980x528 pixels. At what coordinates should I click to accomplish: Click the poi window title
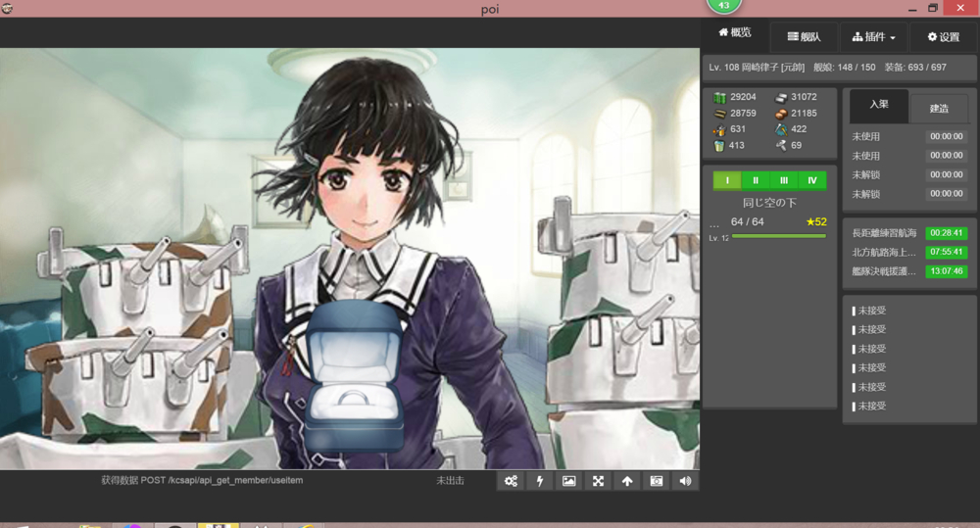pos(490,10)
